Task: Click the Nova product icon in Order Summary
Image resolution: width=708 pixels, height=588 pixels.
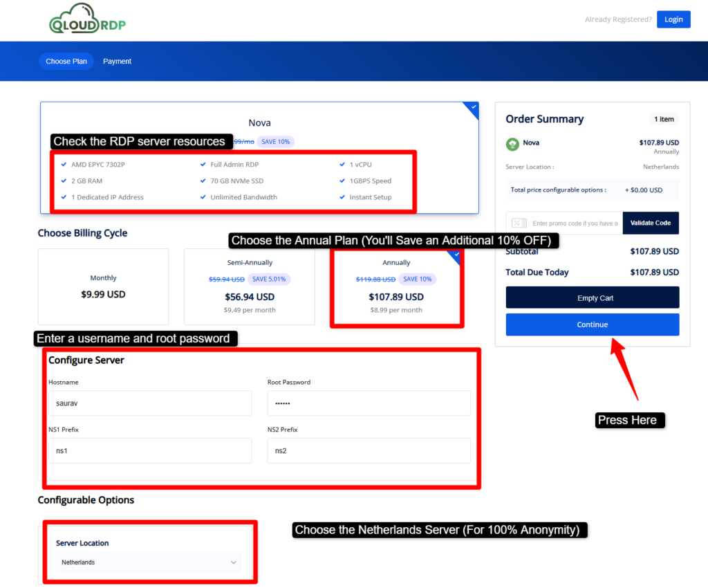Action: coord(512,144)
